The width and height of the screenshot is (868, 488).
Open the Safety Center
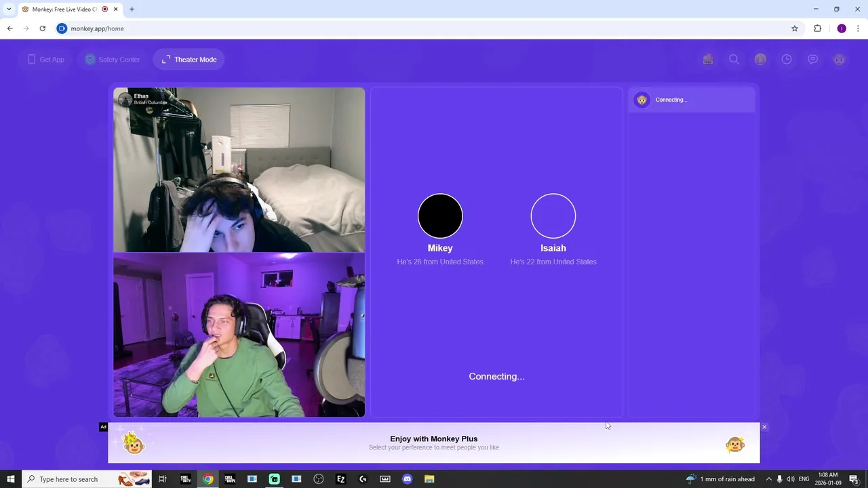coord(112,60)
